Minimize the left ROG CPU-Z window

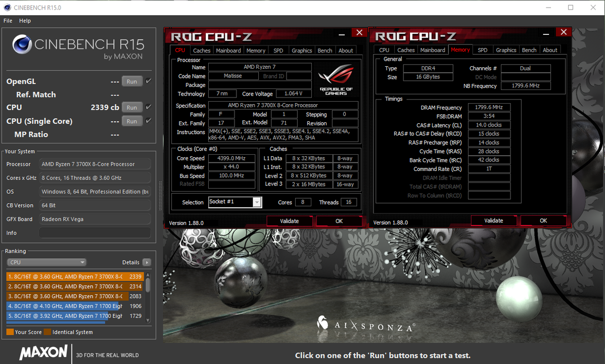point(342,35)
